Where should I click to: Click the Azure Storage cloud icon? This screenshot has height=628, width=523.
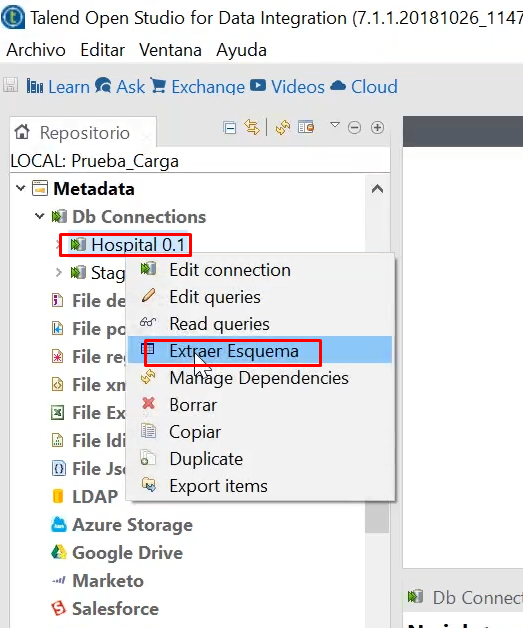click(x=58, y=525)
